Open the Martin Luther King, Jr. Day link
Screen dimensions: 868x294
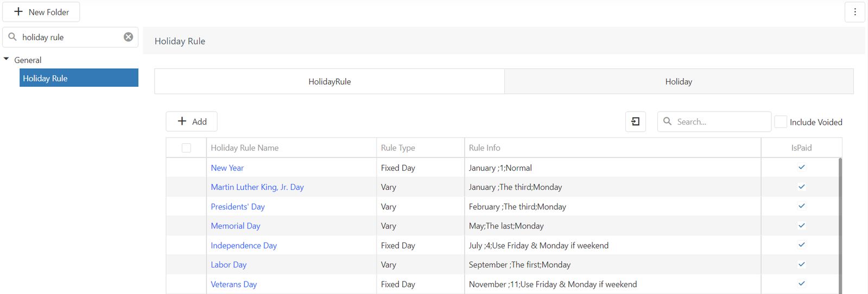coord(257,187)
